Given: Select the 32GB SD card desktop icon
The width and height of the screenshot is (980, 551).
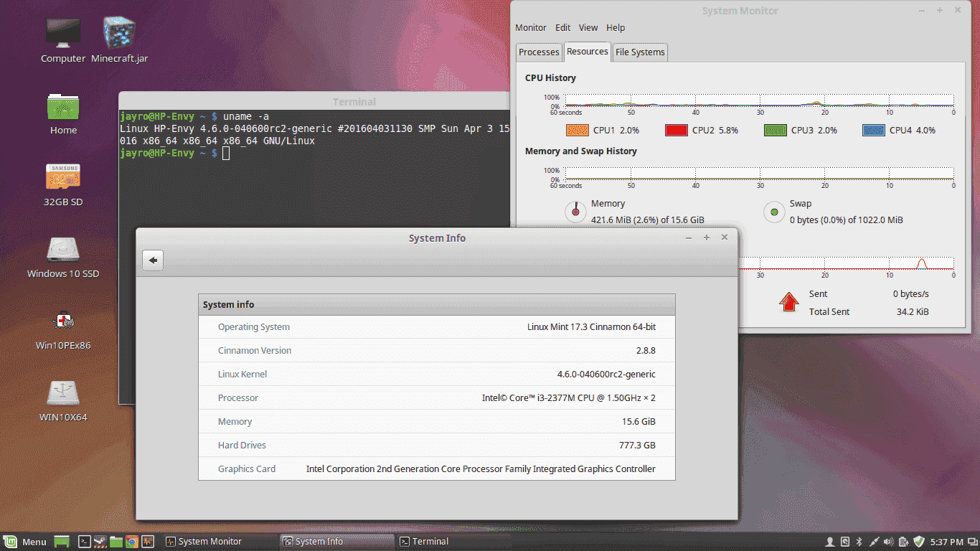Looking at the screenshot, I should (x=63, y=185).
